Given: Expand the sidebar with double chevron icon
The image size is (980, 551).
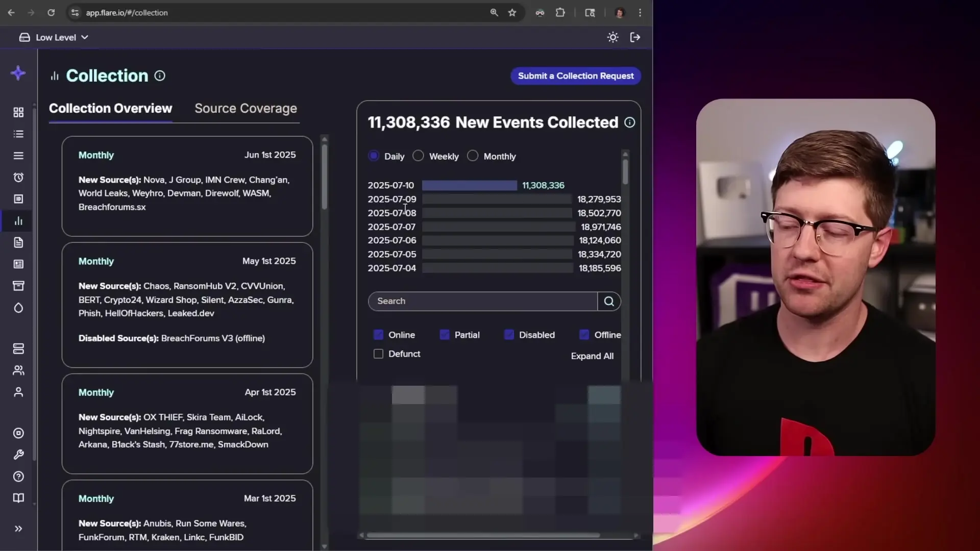Looking at the screenshot, I should coord(18,529).
